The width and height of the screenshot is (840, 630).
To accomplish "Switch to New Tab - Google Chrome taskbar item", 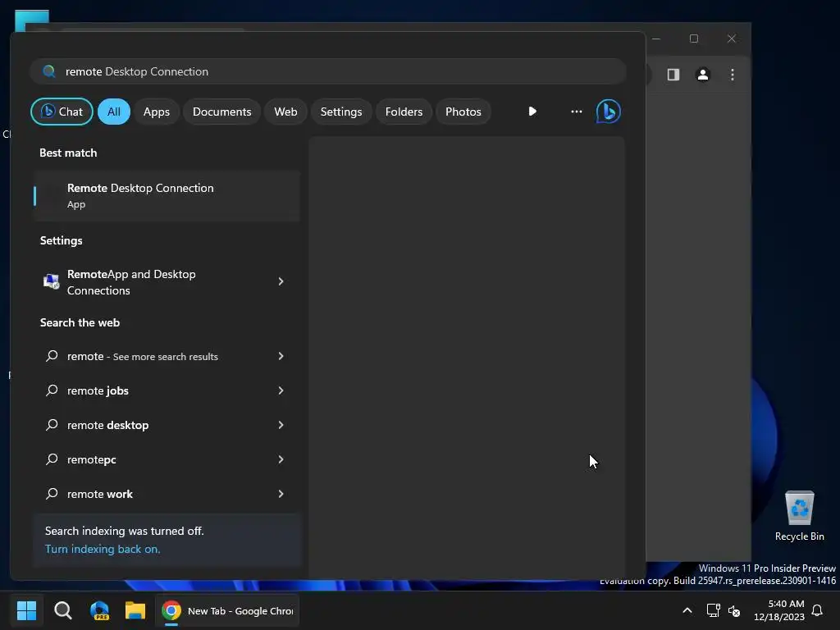I will click(227, 610).
